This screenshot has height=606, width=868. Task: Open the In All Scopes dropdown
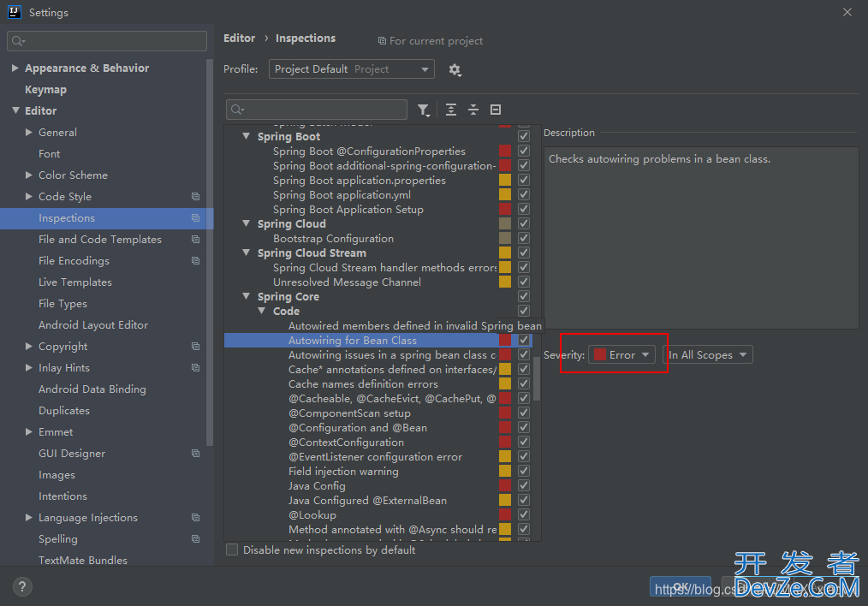coord(708,354)
